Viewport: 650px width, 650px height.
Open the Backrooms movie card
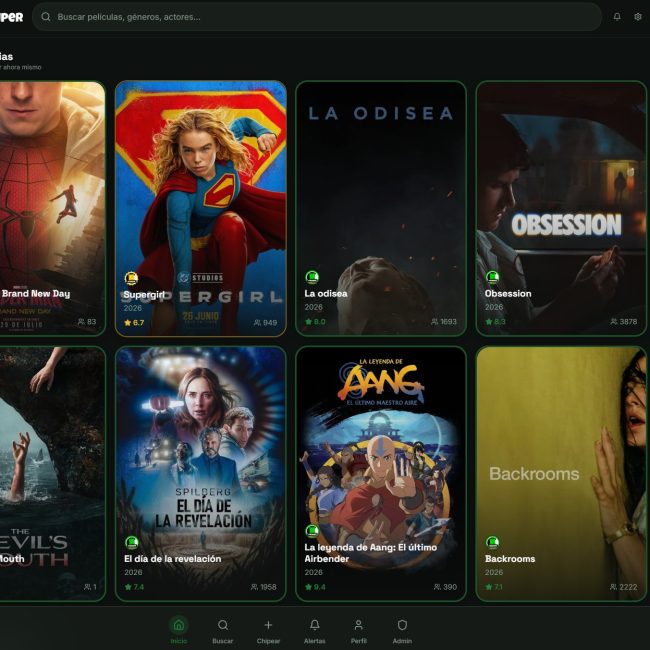[x=561, y=474]
